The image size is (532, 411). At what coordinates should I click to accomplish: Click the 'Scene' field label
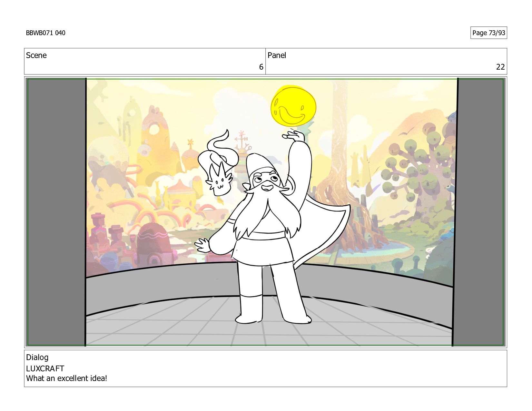[36, 55]
